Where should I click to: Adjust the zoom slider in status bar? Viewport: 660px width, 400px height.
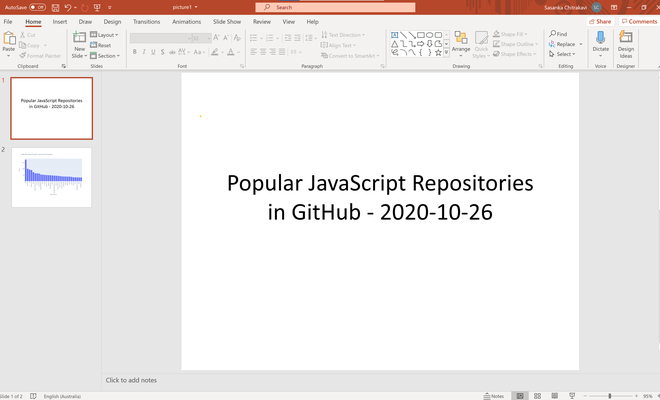(x=610, y=396)
